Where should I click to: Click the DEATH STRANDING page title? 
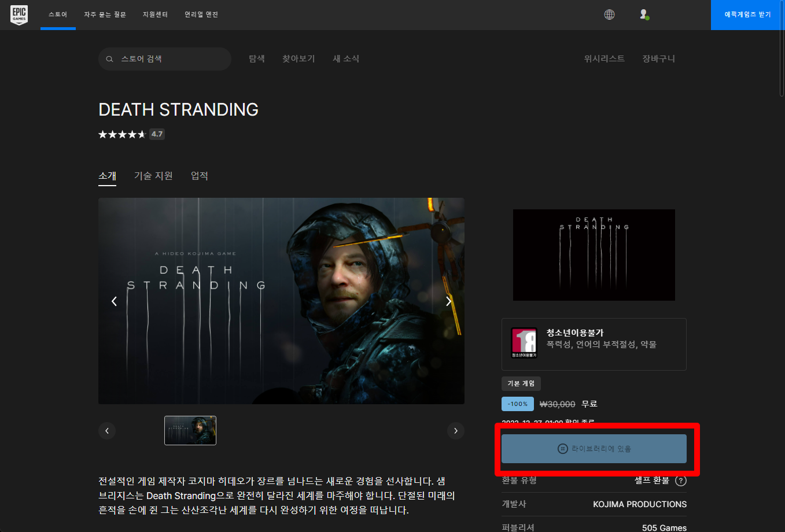click(178, 109)
